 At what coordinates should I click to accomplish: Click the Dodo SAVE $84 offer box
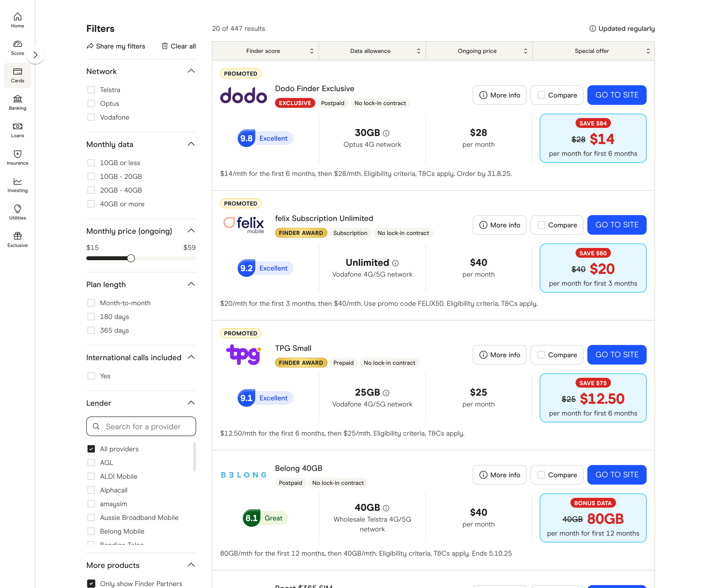pos(593,138)
